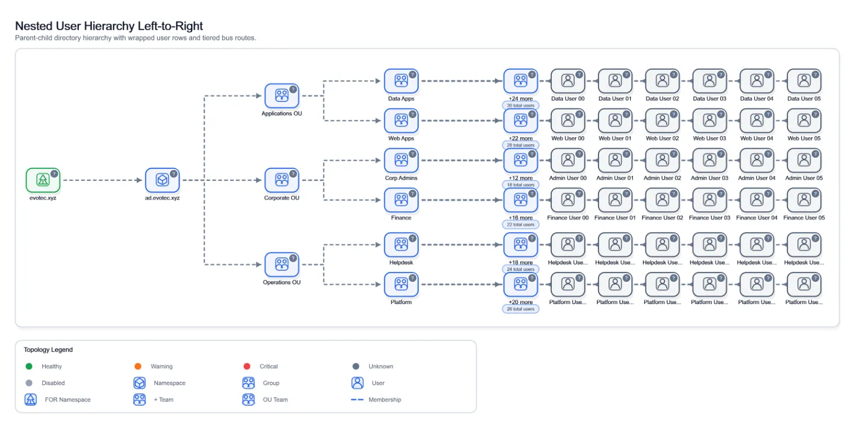Screen dimensions: 868x428
Task: Click the Web User 03 icon
Action: [710, 121]
